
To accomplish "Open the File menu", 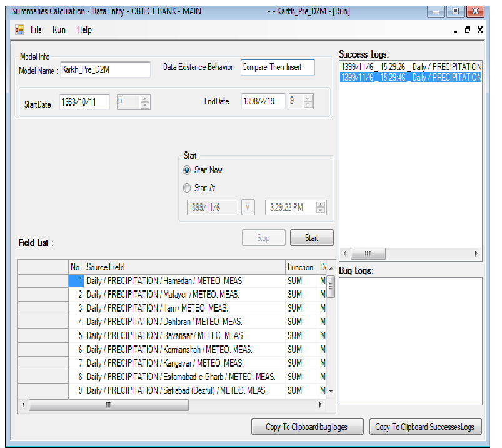I will pyautogui.click(x=36, y=29).
